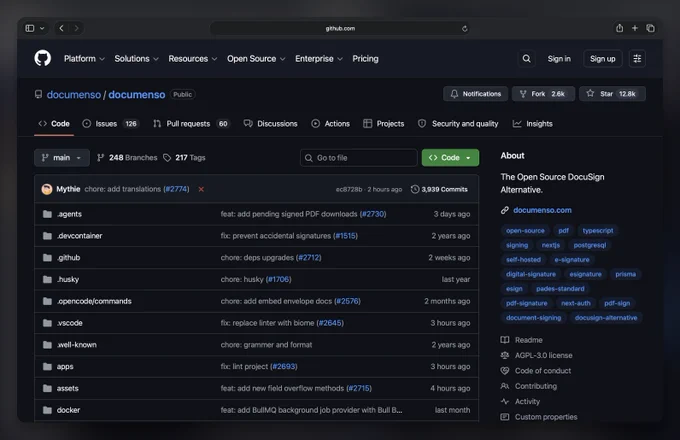
Task: Open the Discussions tab
Action: click(271, 124)
